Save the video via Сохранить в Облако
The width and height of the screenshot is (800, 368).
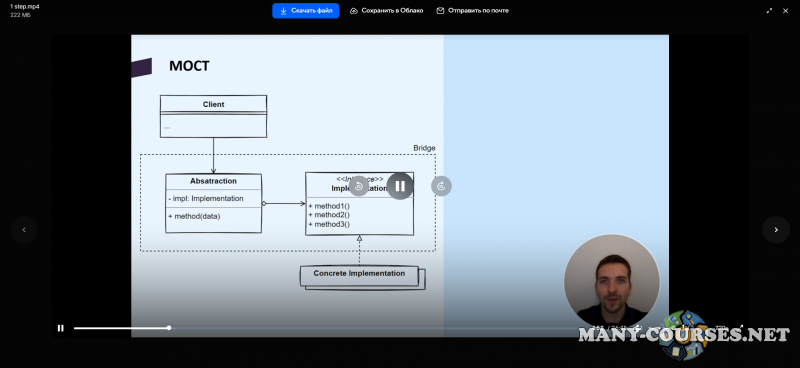[386, 11]
